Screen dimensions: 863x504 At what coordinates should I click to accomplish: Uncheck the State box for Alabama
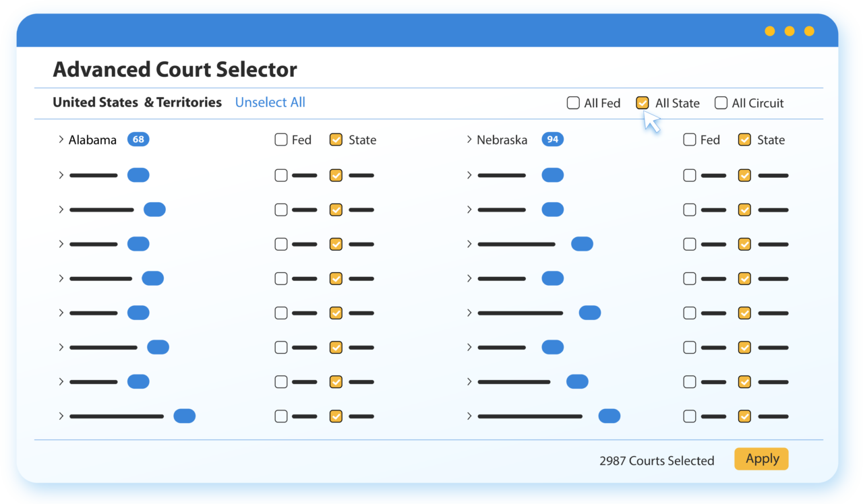click(336, 140)
